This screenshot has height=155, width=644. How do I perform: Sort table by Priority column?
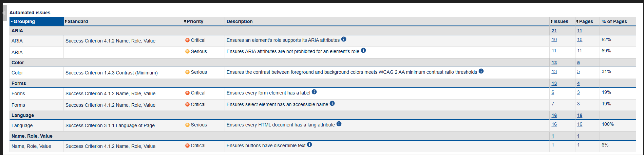point(195,21)
